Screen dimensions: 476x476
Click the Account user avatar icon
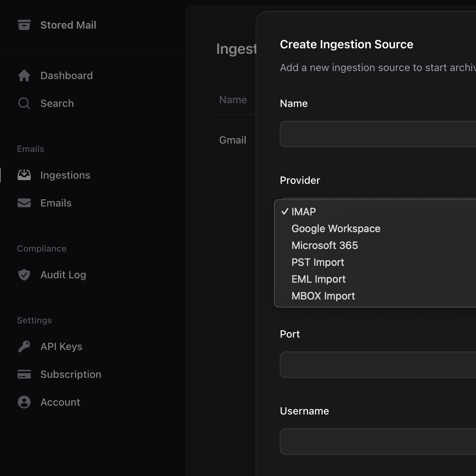[24, 402]
